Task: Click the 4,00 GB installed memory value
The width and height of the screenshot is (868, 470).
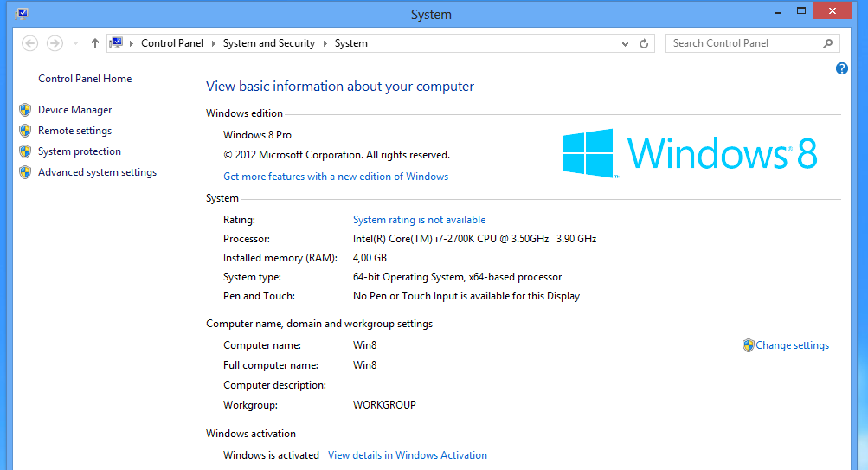Action: (x=370, y=258)
